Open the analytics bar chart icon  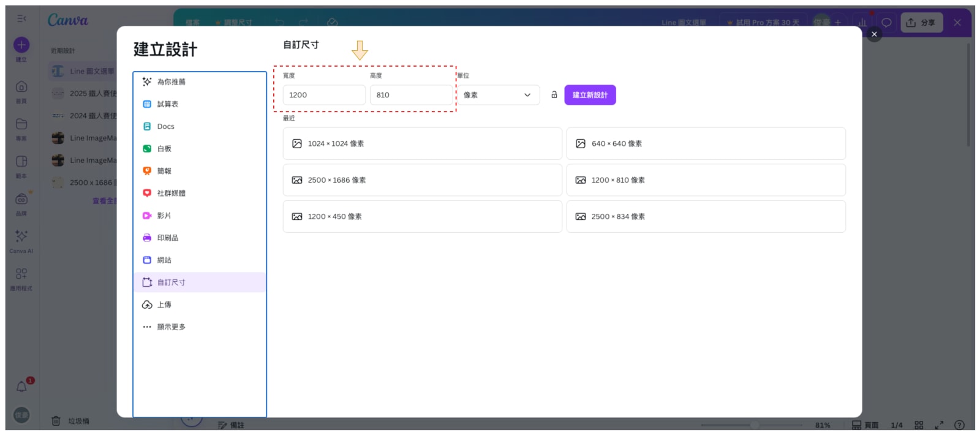862,23
